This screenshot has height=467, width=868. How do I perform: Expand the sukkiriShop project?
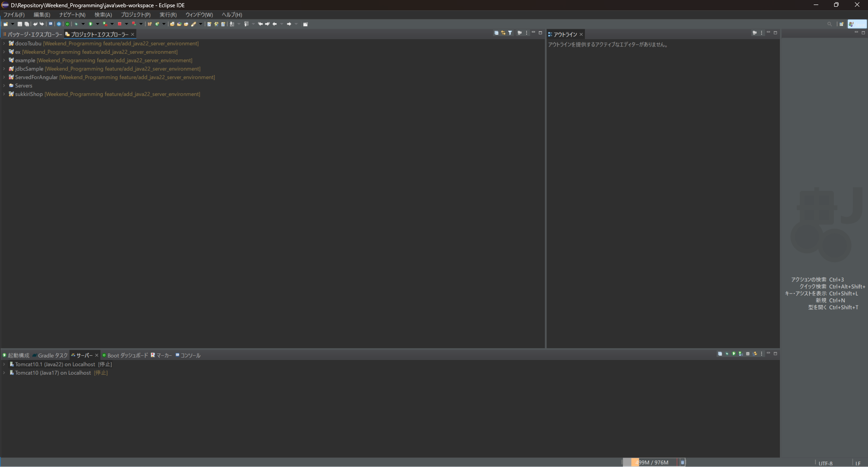tap(4, 94)
